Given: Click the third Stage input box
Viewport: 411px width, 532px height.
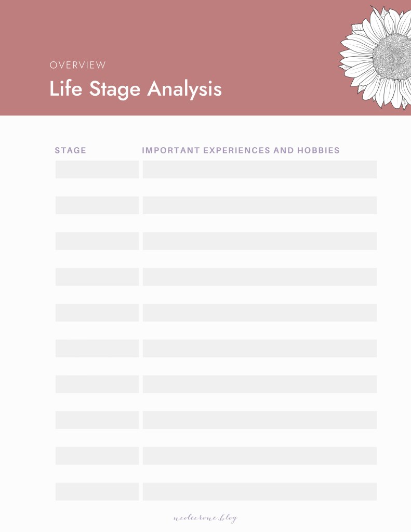Looking at the screenshot, I should tap(97, 241).
